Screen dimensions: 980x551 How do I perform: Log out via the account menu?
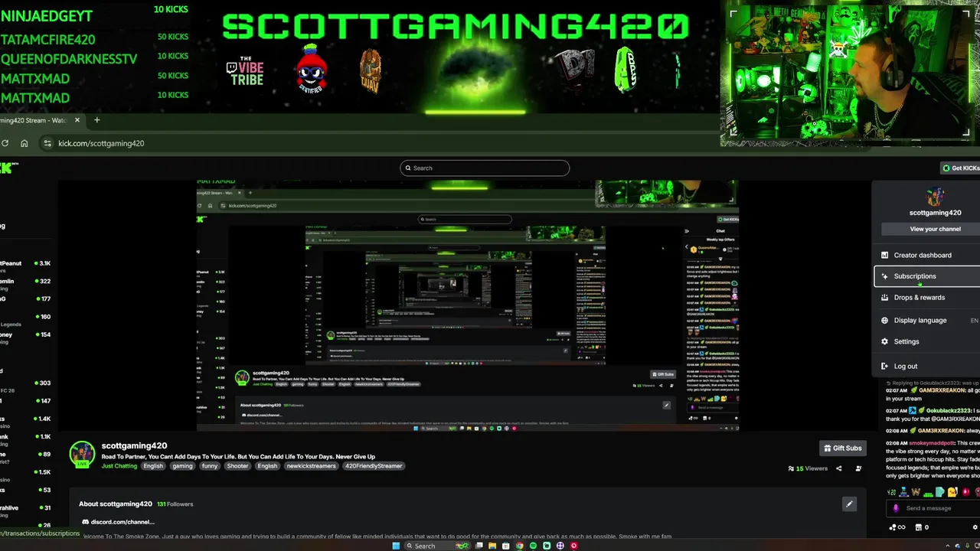927,367
